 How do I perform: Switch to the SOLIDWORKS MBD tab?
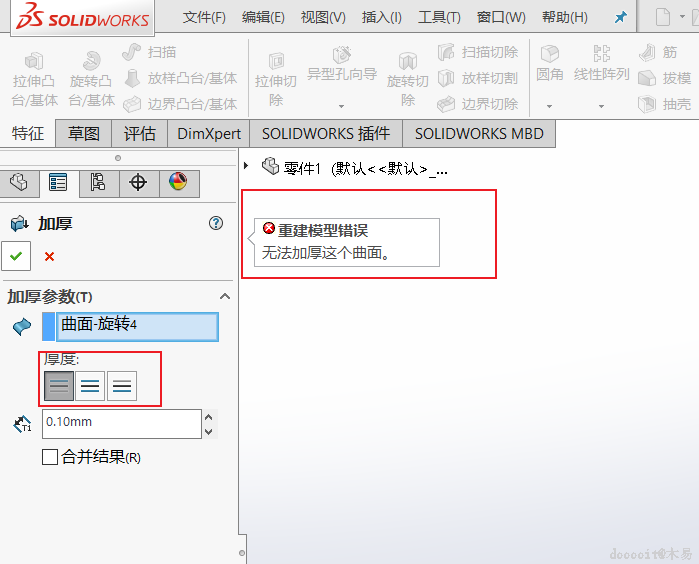tap(479, 133)
